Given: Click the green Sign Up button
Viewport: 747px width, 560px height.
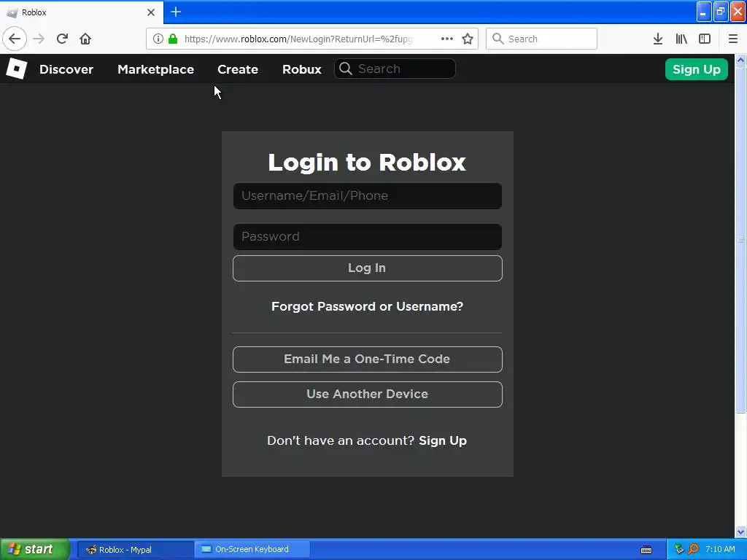Looking at the screenshot, I should point(696,69).
